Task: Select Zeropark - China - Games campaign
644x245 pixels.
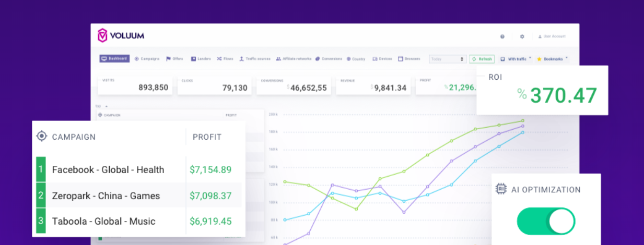Action: (106, 196)
